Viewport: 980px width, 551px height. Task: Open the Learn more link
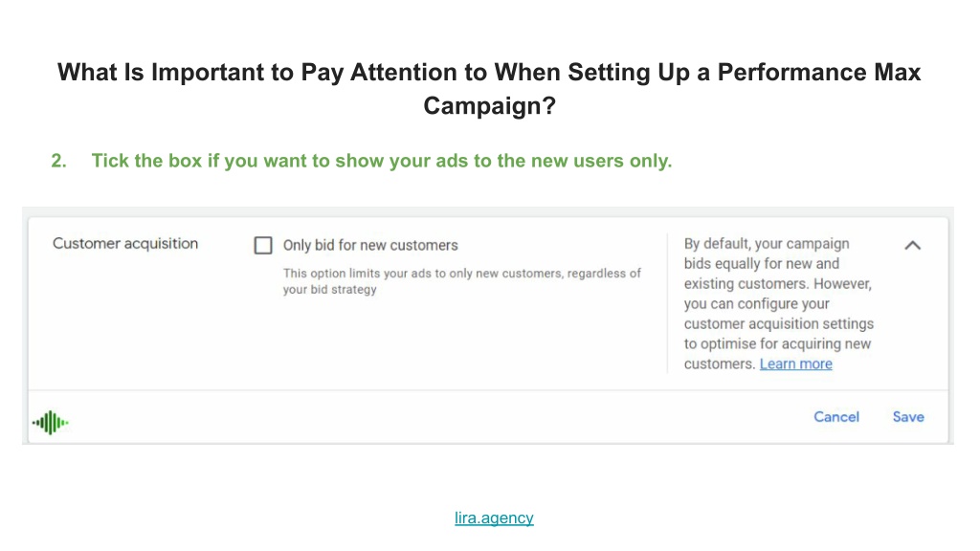pyautogui.click(x=795, y=364)
